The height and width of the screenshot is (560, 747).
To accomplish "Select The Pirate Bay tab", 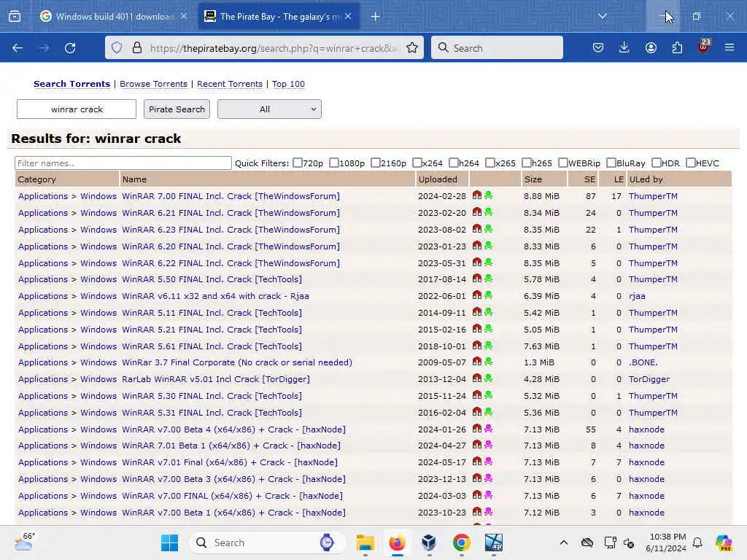I will [x=278, y=17].
